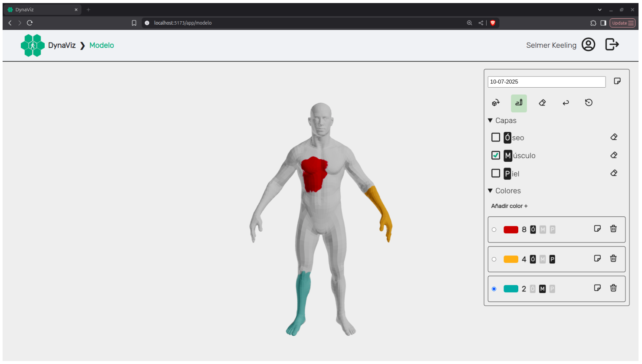Clear the Óseo layer with its eraser
This screenshot has height=364, width=642.
click(614, 137)
